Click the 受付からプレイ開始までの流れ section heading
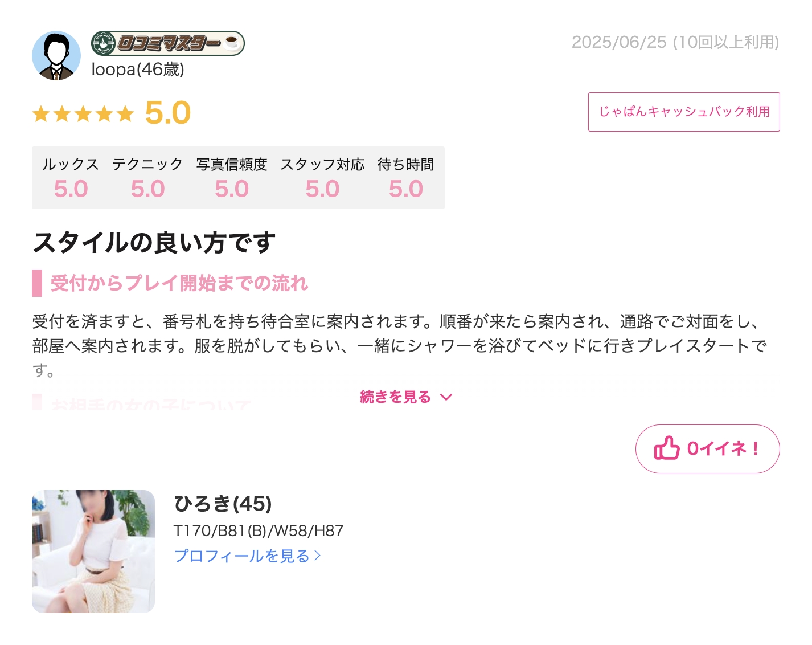 [x=179, y=283]
